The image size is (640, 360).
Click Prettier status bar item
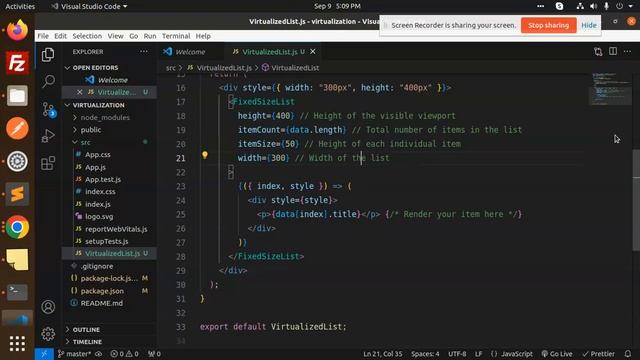pos(598,354)
